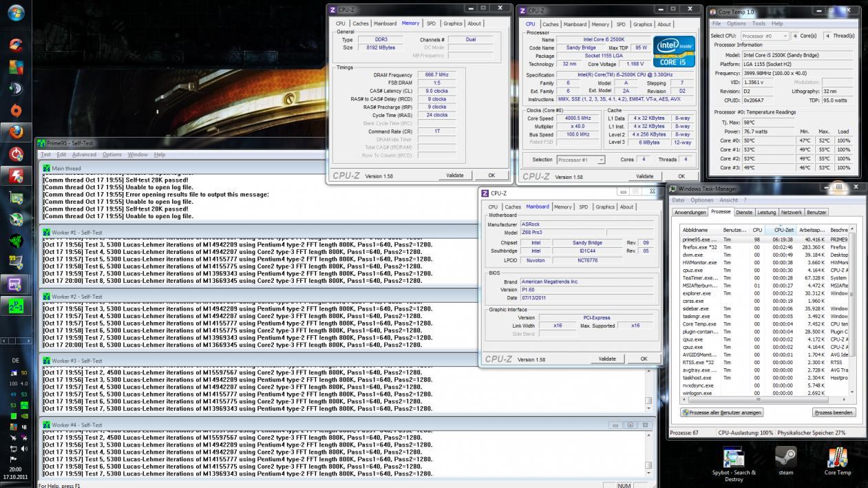Open the Core Temp Tools menu
The width and height of the screenshot is (868, 488).
point(759,23)
